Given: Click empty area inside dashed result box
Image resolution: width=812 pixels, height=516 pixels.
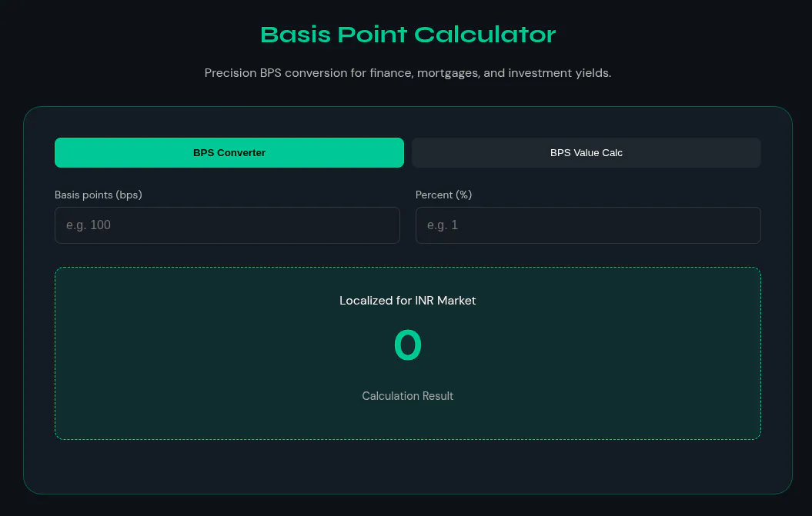Looking at the screenshot, I should tap(207, 352).
